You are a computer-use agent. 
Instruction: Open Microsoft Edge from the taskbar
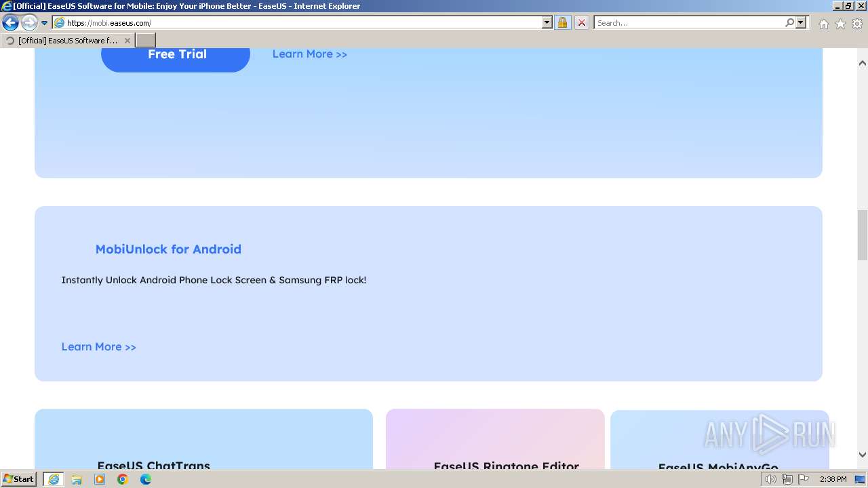click(x=146, y=479)
